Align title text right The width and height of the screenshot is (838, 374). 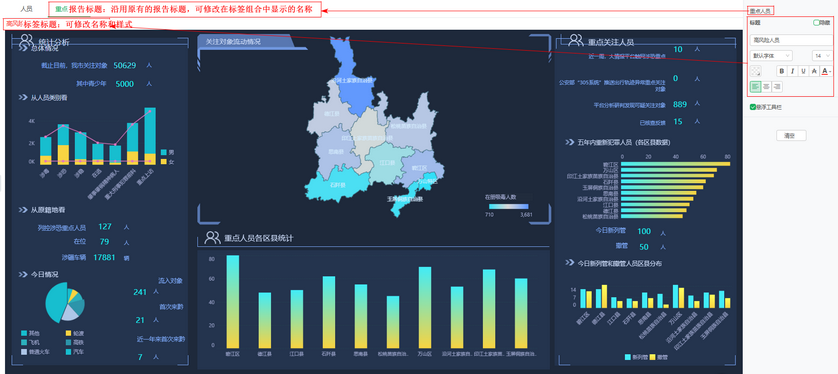click(x=777, y=87)
